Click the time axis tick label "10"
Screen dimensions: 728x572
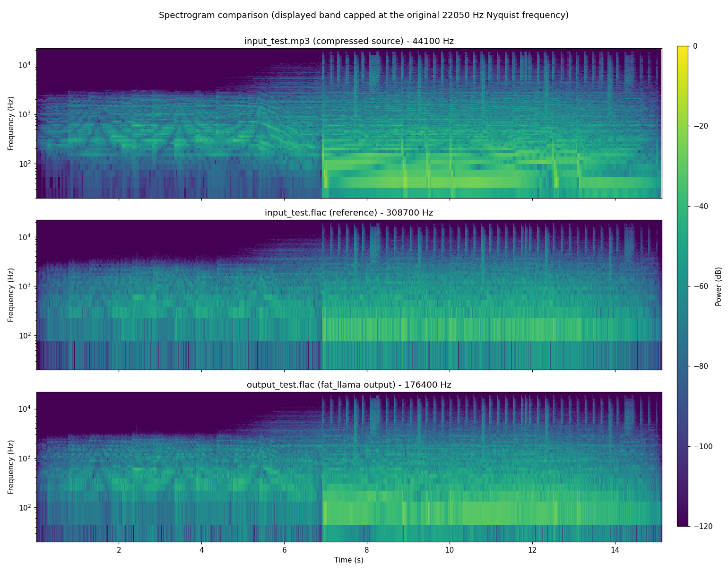(450, 550)
